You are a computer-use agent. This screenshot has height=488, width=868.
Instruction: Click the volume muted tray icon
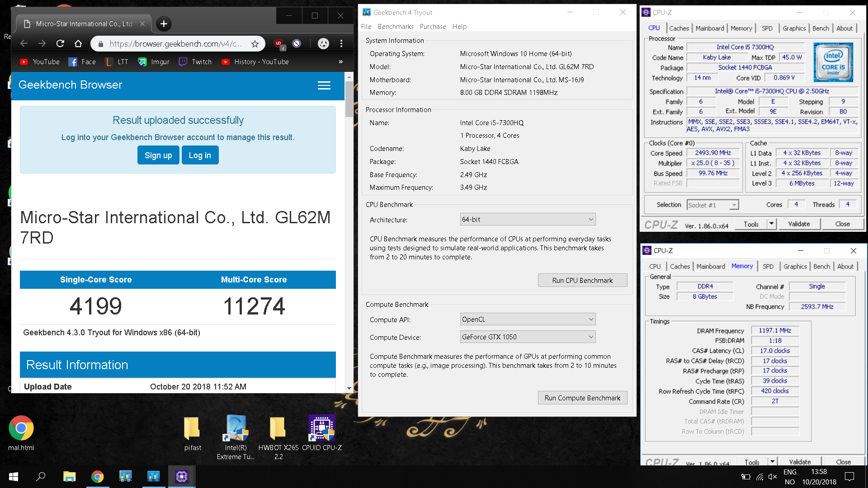coord(773,477)
